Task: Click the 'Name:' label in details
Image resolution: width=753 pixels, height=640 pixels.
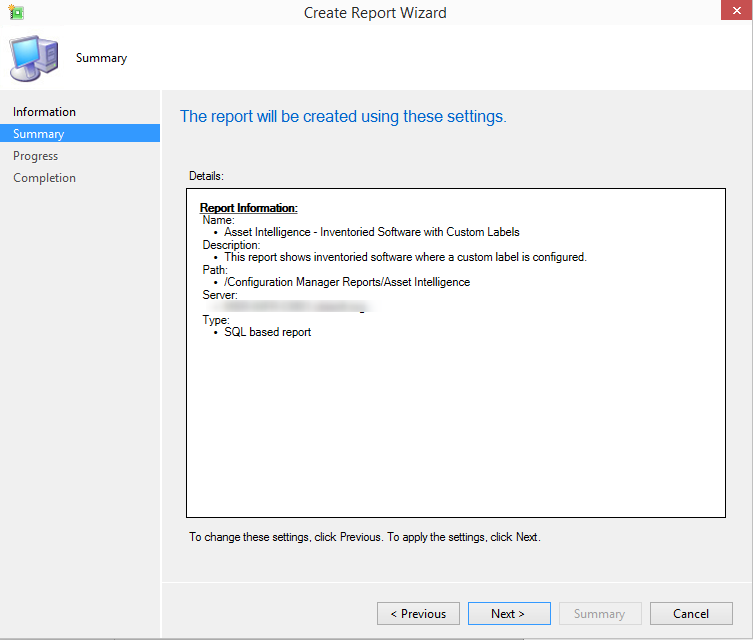Action: coord(218,220)
